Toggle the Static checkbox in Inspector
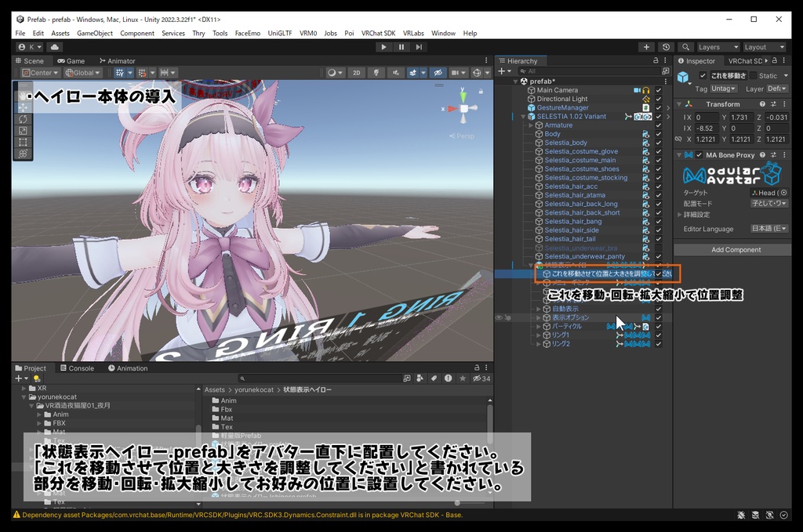803x532 pixels. (753, 76)
